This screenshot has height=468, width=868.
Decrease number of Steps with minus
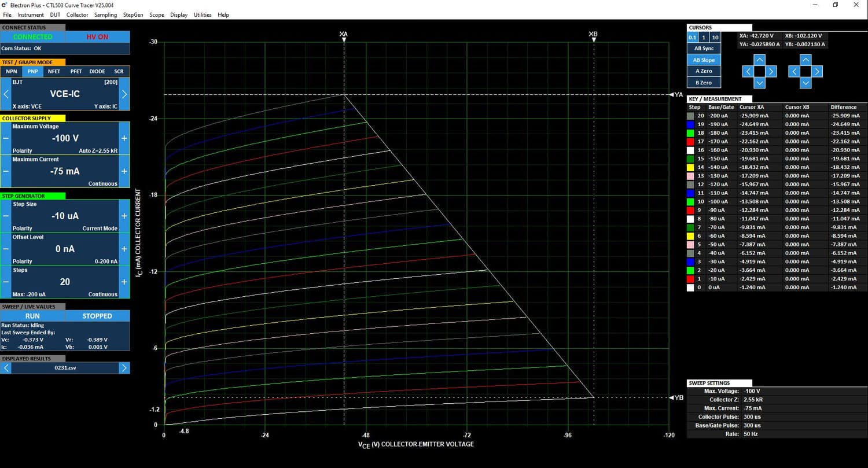(6, 282)
